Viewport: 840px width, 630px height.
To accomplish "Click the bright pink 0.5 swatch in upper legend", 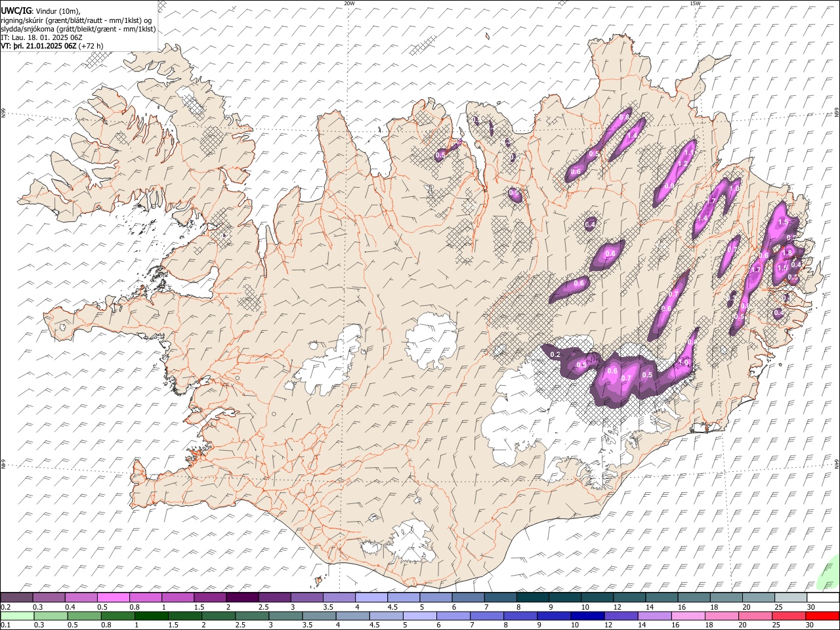I will (x=113, y=598).
